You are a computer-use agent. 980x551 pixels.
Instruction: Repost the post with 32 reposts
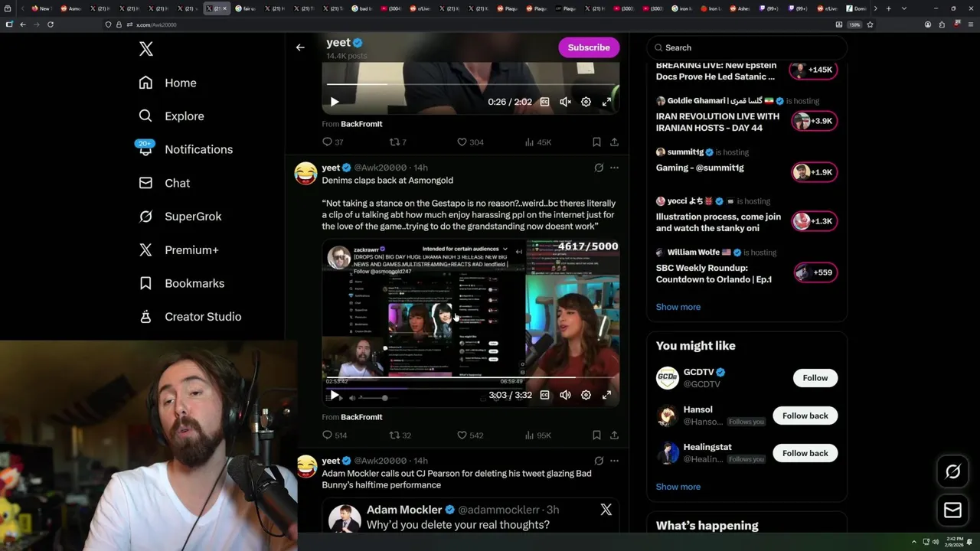pos(400,435)
